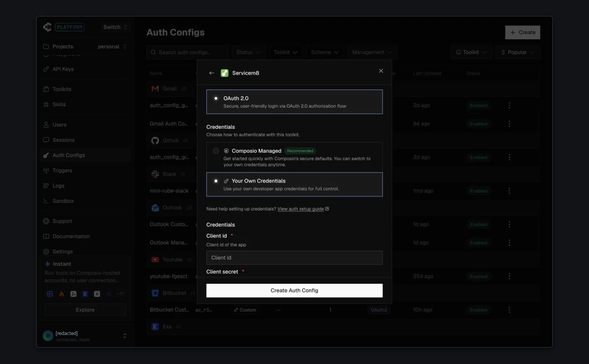Click the Create button at top right

coord(523,32)
